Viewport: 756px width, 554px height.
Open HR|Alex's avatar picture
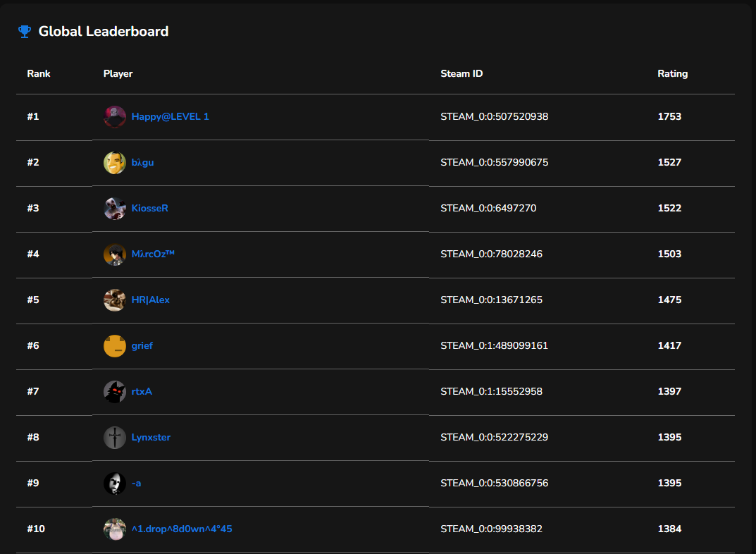114,300
